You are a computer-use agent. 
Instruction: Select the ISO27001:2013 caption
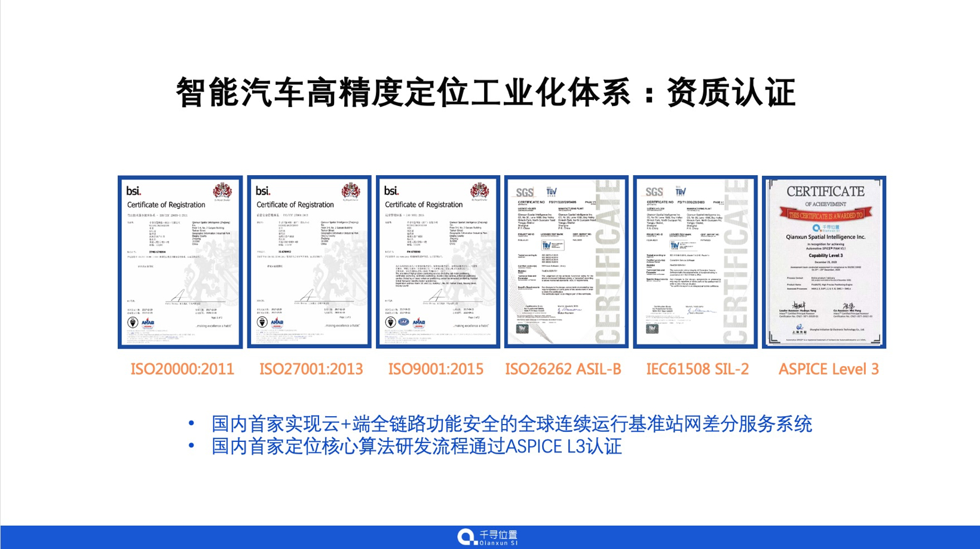[x=311, y=369]
